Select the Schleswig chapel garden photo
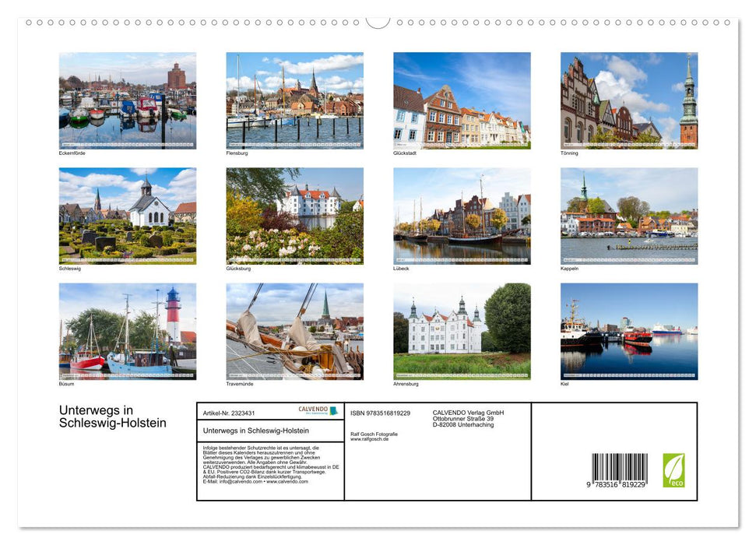Image resolution: width=756 pixels, height=545 pixels. (127, 216)
